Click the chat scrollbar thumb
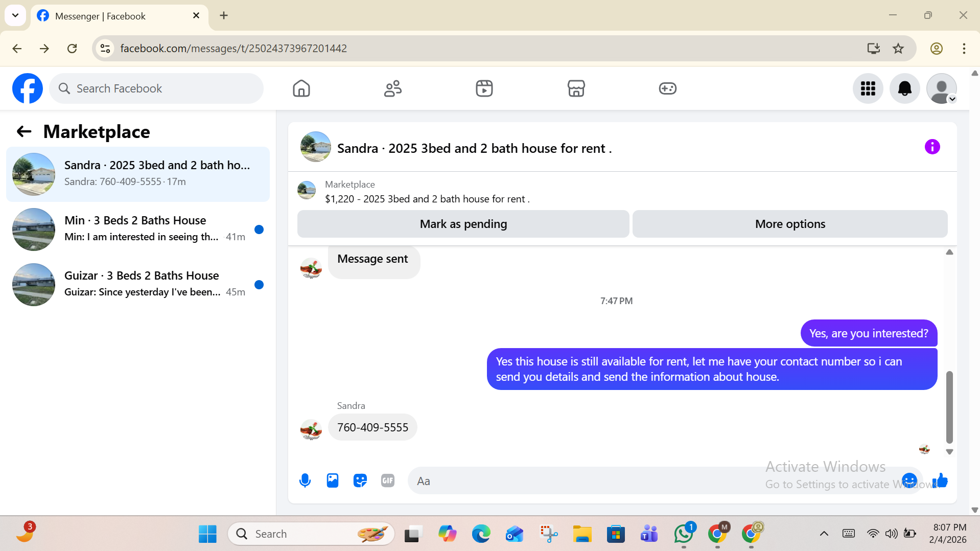 (949, 407)
